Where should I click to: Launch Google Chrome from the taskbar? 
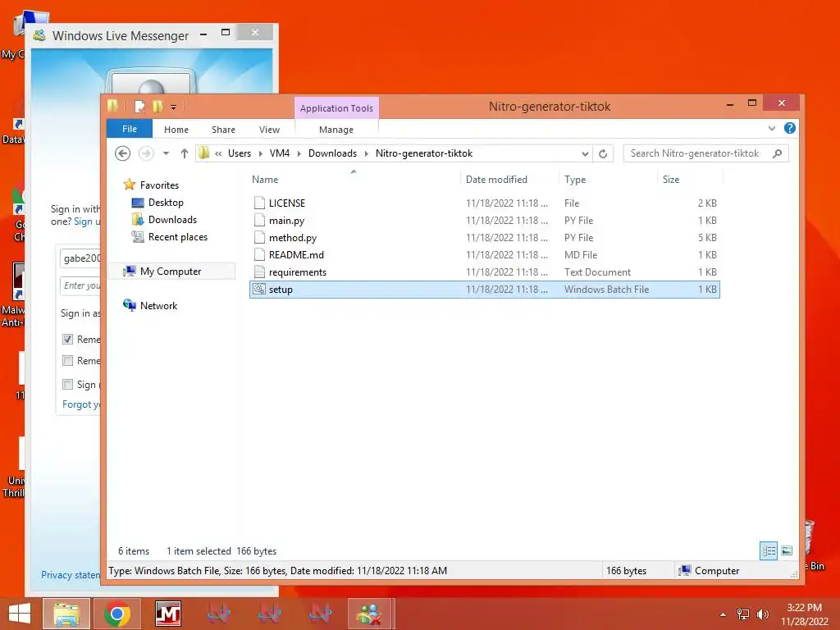pos(117,614)
